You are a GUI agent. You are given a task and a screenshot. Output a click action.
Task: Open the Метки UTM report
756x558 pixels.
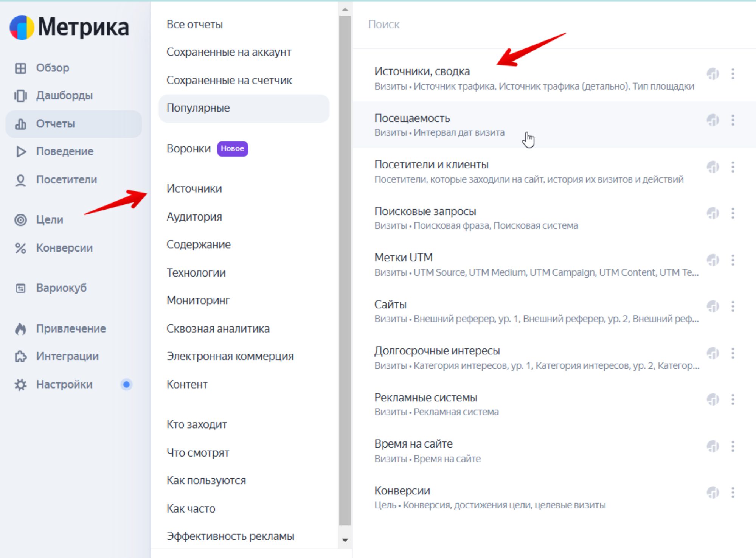pos(554,264)
